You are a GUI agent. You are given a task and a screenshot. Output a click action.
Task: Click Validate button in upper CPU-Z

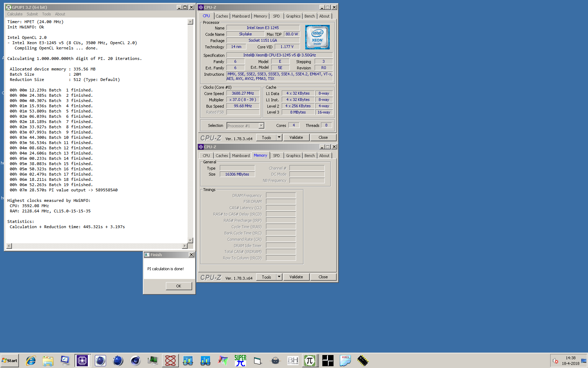(296, 137)
